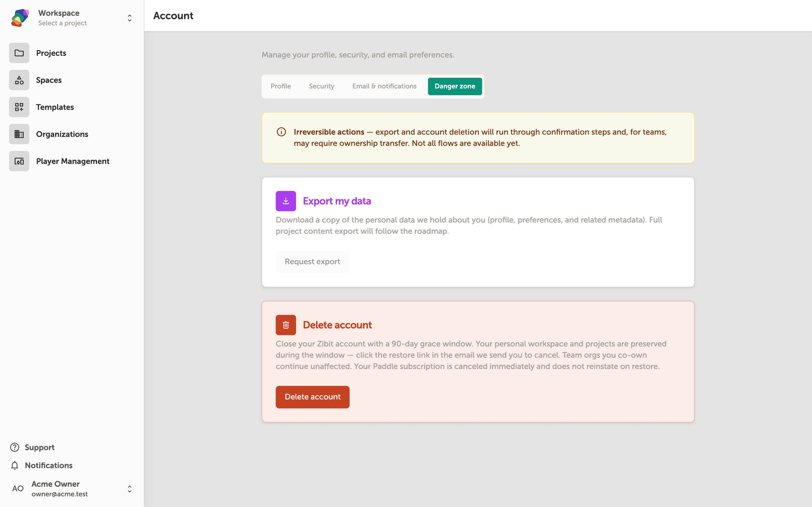Open the Email & notifications tab

click(x=385, y=86)
